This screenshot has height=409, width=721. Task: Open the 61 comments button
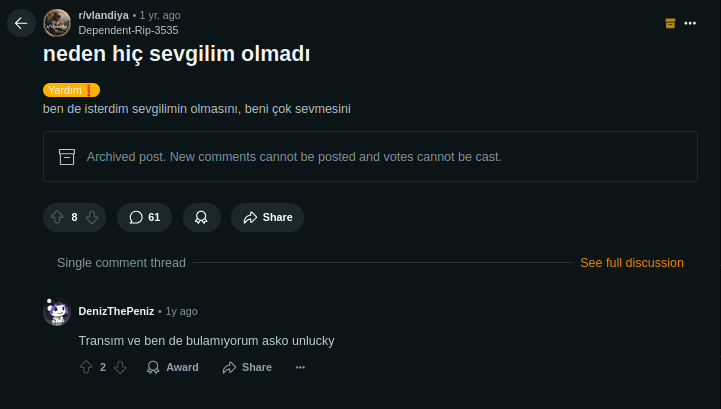144,217
